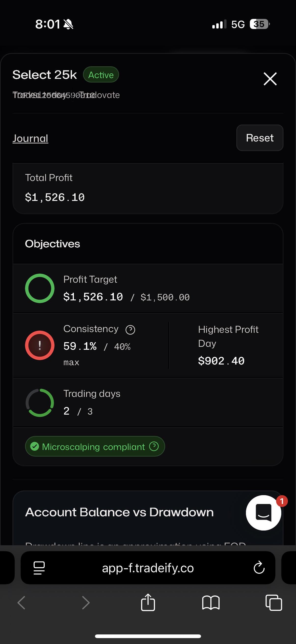This screenshot has width=296, height=644.
Task: Tap the Account Balance vs Drawdown heading
Action: pyautogui.click(x=119, y=512)
